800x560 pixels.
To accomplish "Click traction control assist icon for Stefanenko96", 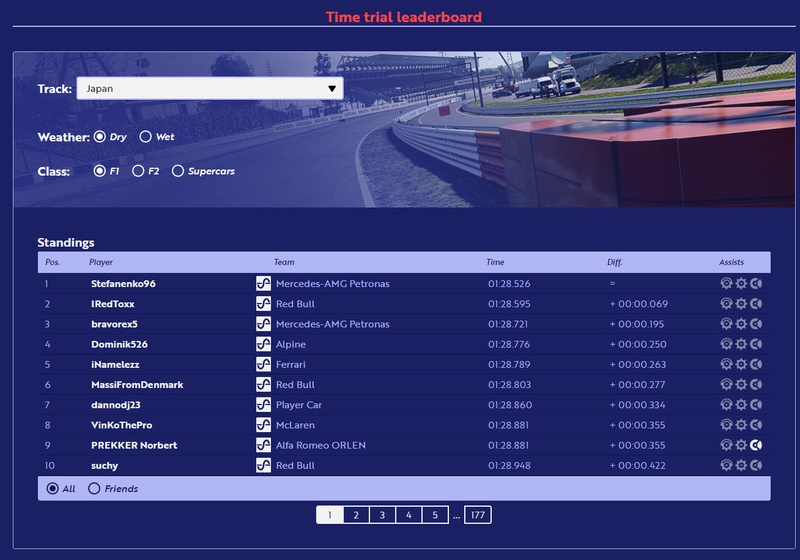I will pyautogui.click(x=726, y=284).
